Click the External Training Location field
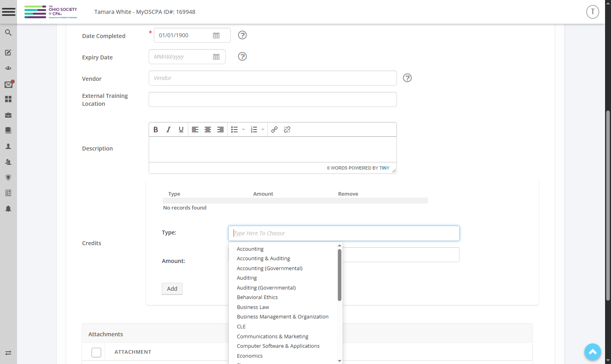This screenshot has width=611, height=364. pyautogui.click(x=273, y=99)
